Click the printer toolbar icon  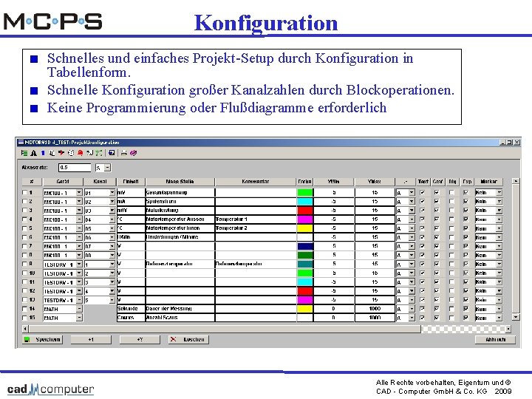pyautogui.click(x=124, y=153)
